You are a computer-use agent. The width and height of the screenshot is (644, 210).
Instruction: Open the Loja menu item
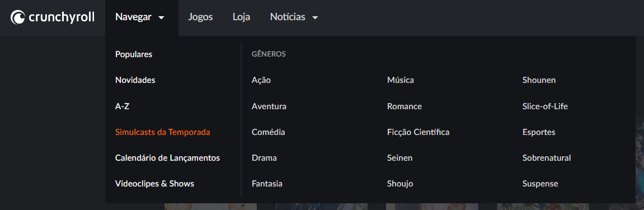[x=242, y=17]
